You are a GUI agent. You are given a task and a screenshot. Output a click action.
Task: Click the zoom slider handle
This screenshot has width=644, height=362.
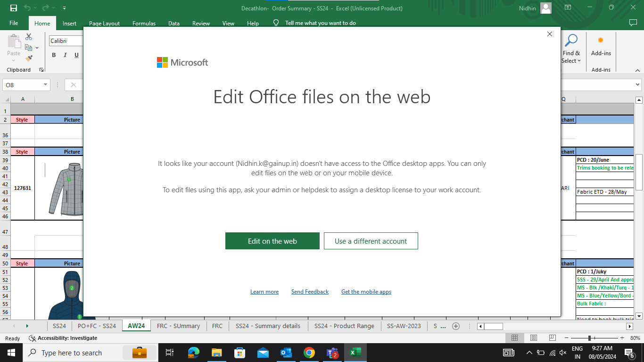click(589, 338)
